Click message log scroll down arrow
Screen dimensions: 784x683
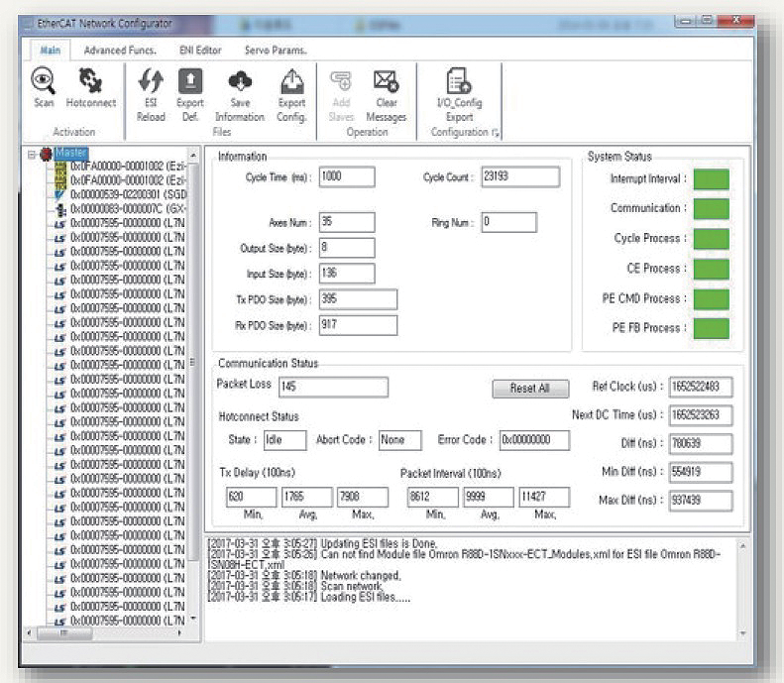coord(743,633)
